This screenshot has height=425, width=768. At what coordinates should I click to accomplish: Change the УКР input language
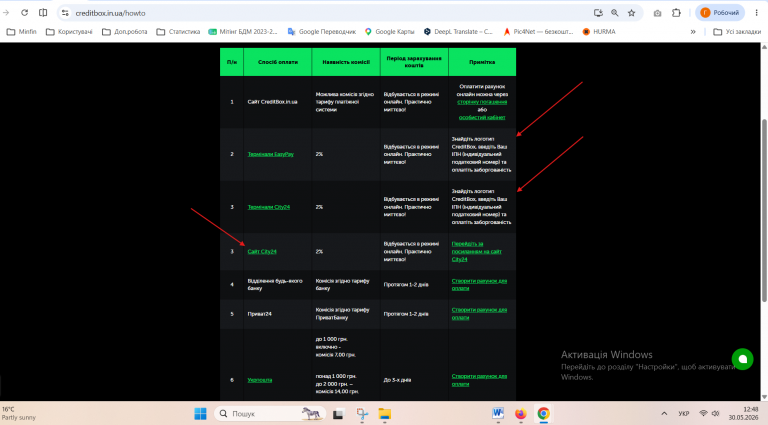pyautogui.click(x=684, y=414)
